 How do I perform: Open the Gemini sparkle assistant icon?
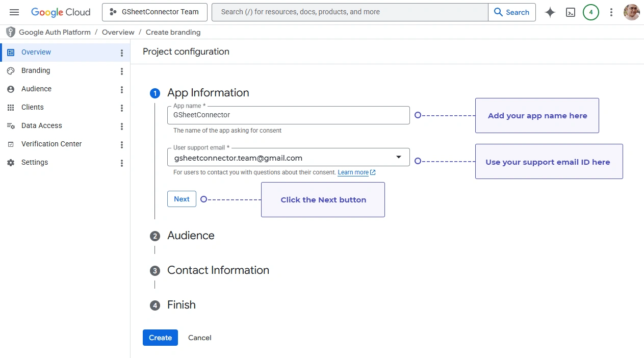tap(550, 12)
